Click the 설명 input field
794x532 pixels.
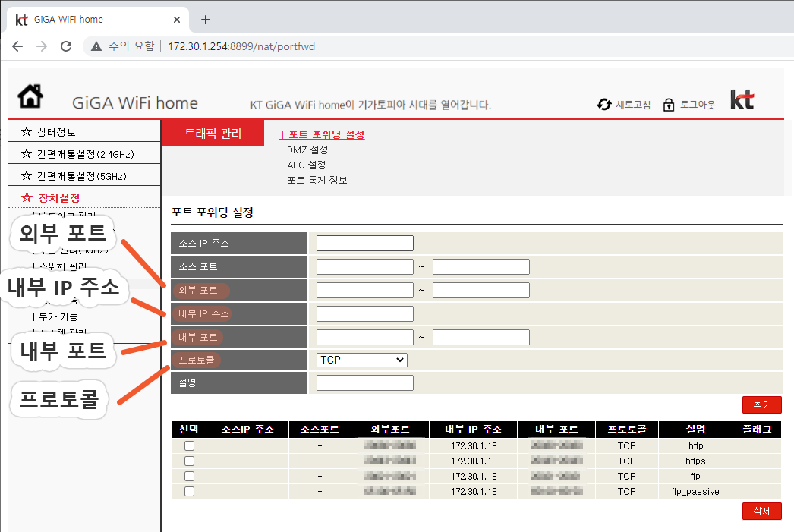tap(365, 382)
